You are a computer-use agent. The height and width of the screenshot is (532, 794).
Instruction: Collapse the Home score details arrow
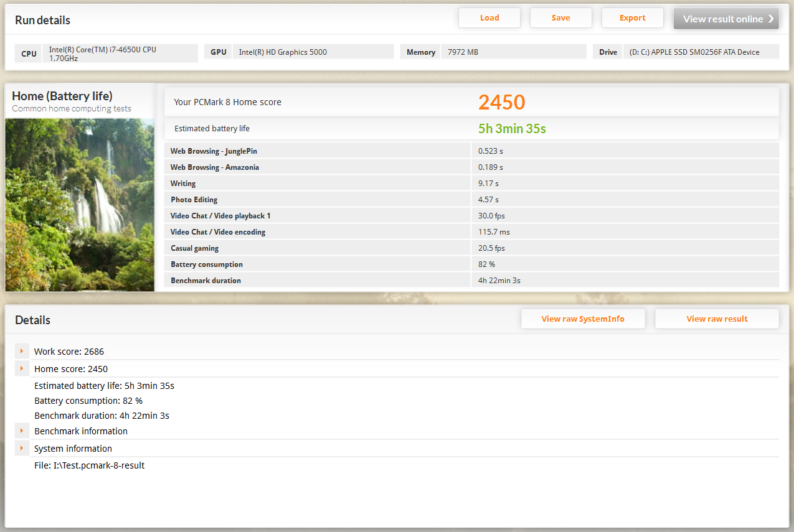tap(22, 369)
